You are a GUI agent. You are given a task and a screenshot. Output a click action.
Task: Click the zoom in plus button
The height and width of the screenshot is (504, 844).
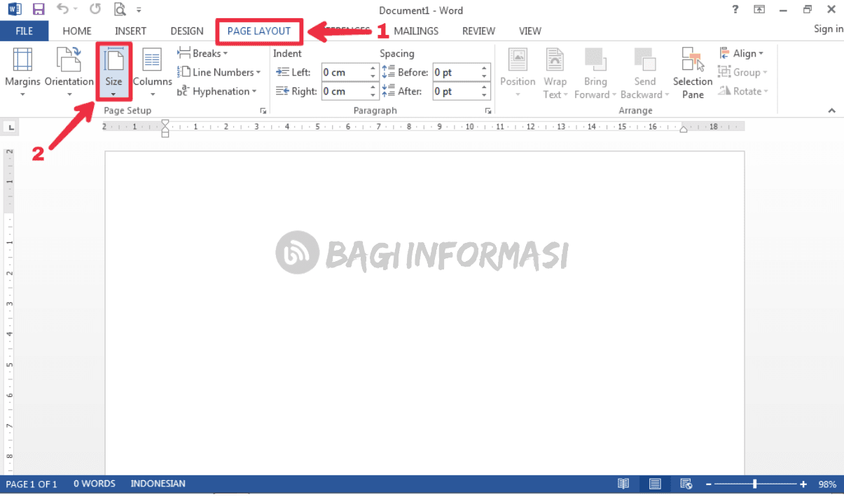coord(803,484)
